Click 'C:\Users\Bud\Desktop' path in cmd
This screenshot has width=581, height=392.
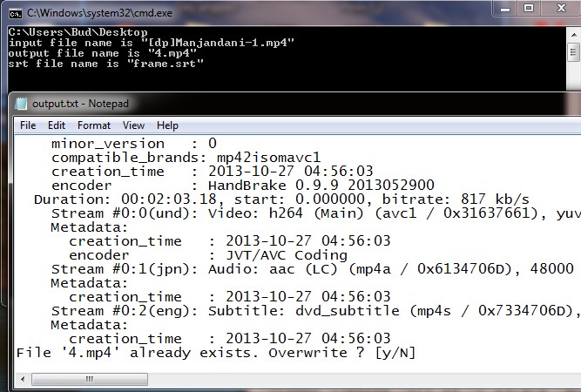point(78,32)
